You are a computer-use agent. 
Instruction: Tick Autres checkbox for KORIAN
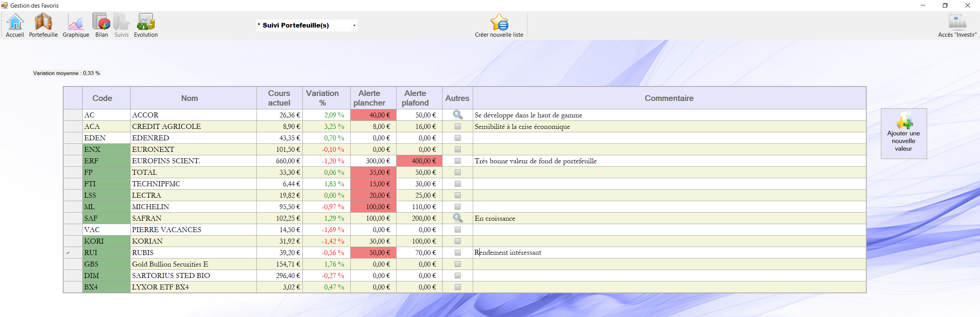[457, 241]
